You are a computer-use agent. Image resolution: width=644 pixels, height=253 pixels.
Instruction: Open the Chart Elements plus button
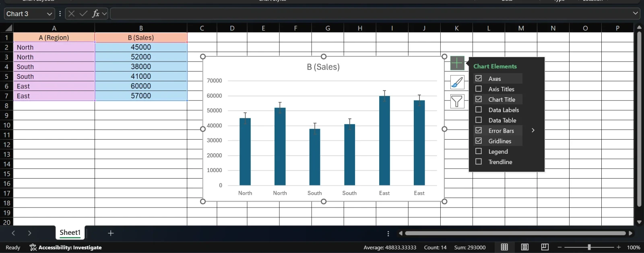point(457,63)
